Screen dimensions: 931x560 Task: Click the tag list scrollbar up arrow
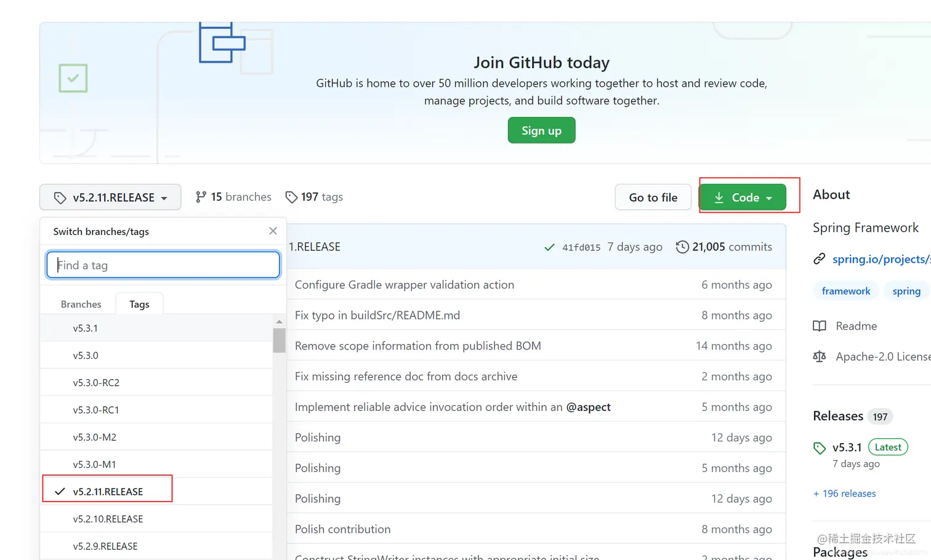click(x=279, y=321)
